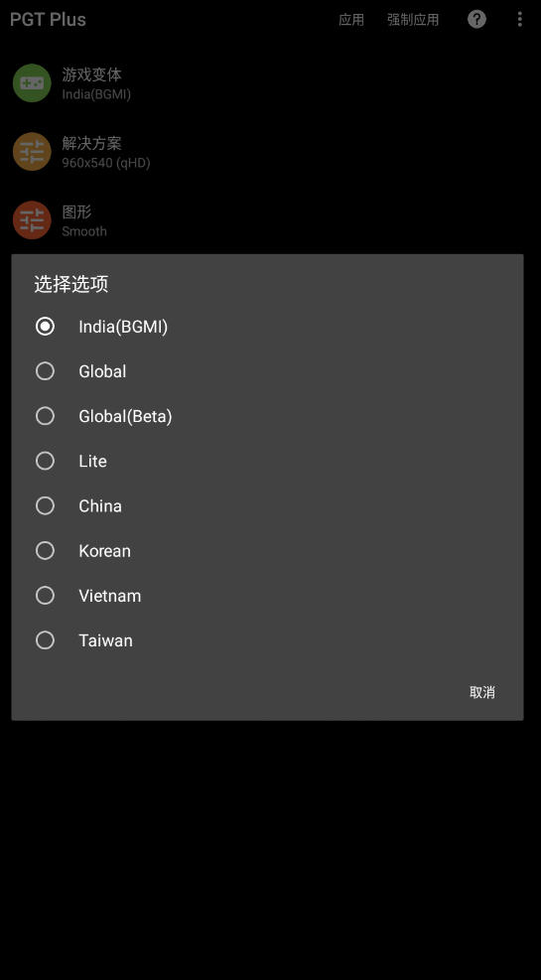Open the 图形 Smooth graphics setting
Viewport: 541px width, 980px height.
[x=270, y=220]
